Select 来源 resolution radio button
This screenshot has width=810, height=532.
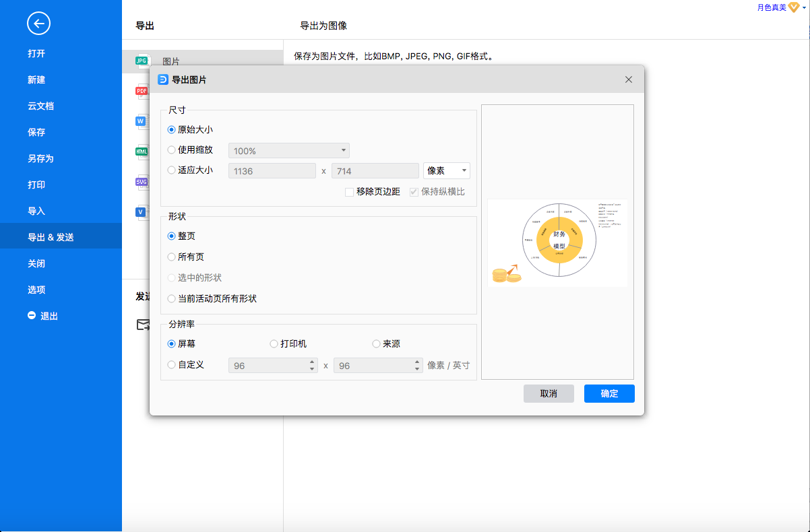click(377, 343)
